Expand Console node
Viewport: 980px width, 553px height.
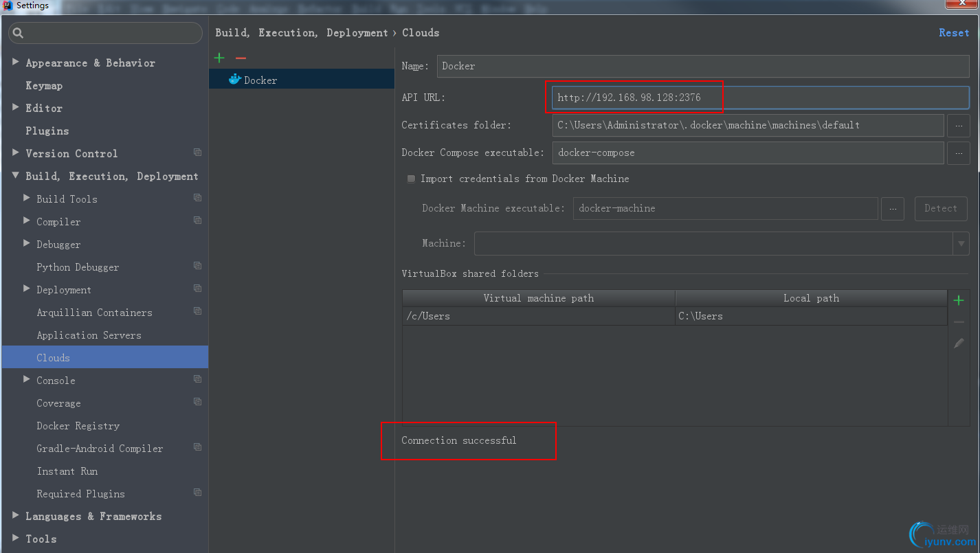(26, 380)
